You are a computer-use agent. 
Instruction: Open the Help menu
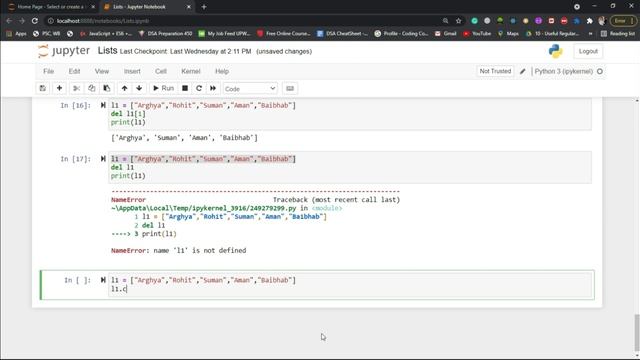tap(222, 71)
